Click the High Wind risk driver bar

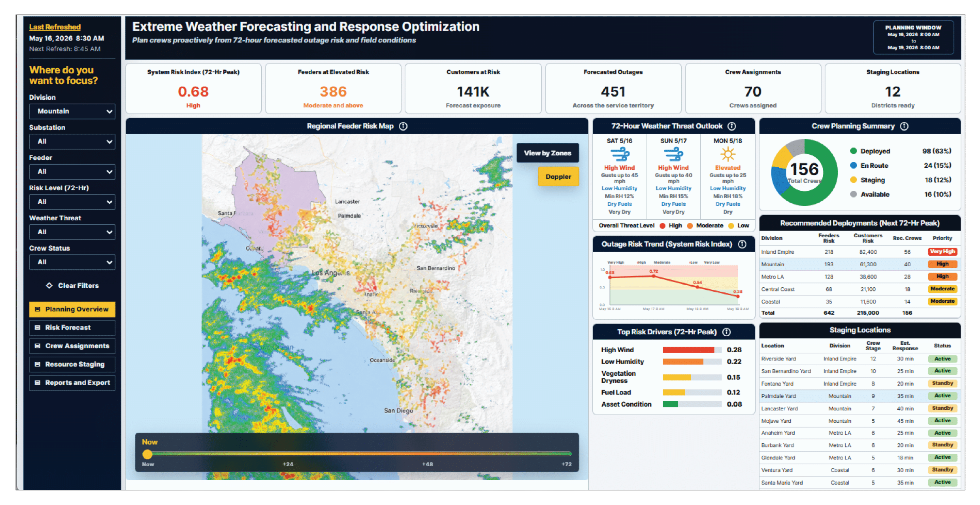point(692,350)
